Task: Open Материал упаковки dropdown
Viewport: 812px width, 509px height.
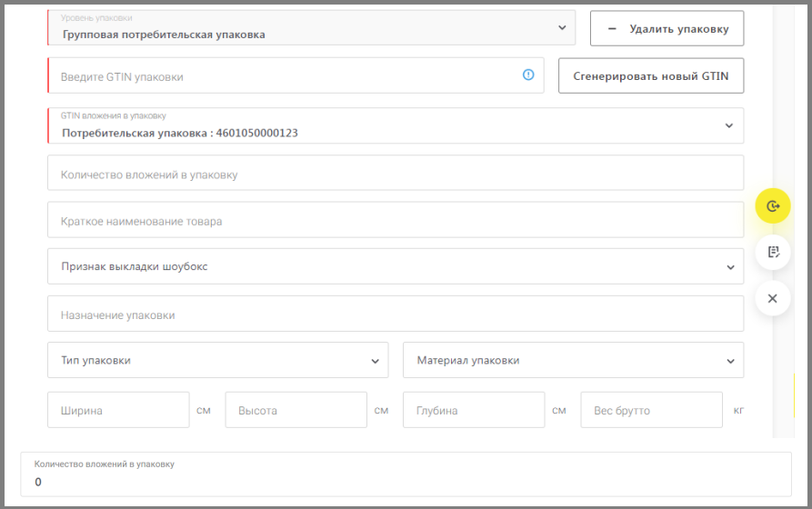Action: [x=573, y=360]
